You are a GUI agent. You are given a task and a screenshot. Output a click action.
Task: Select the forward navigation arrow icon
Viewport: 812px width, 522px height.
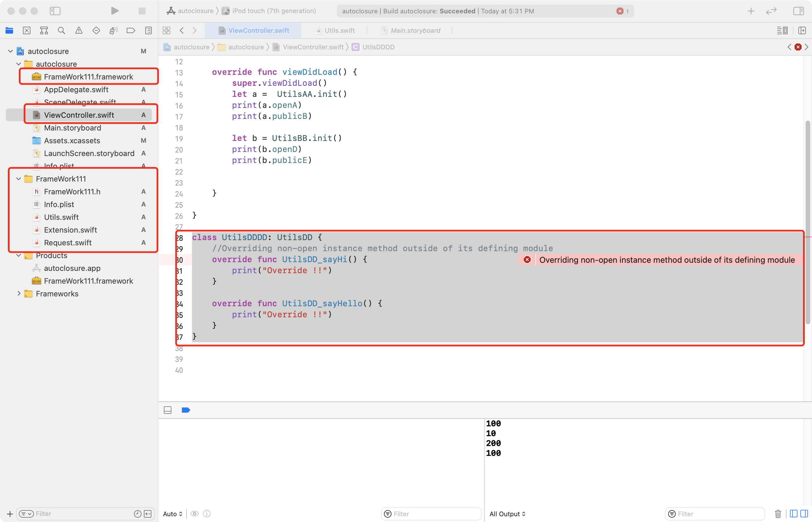click(x=194, y=30)
